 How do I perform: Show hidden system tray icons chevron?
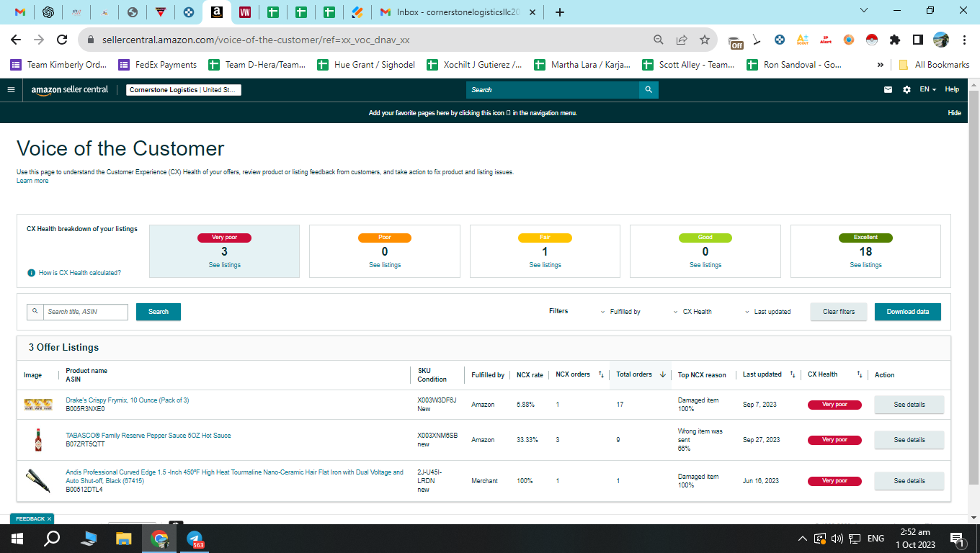click(803, 539)
